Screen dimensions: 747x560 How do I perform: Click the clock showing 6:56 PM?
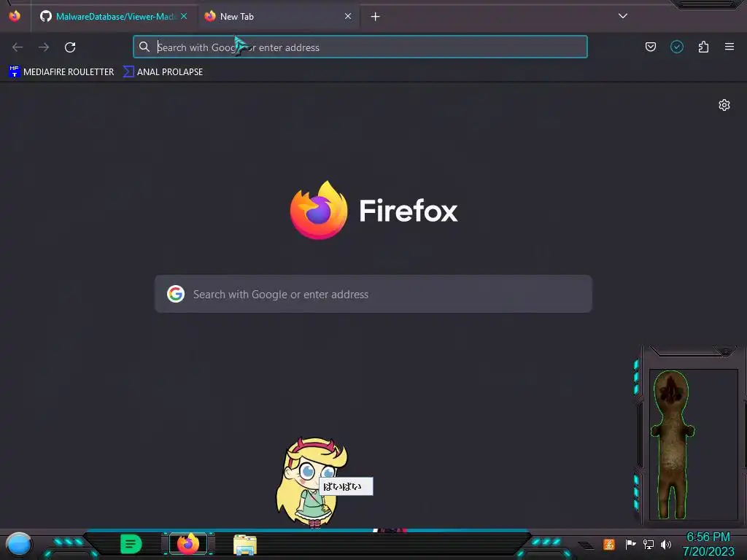click(x=708, y=537)
